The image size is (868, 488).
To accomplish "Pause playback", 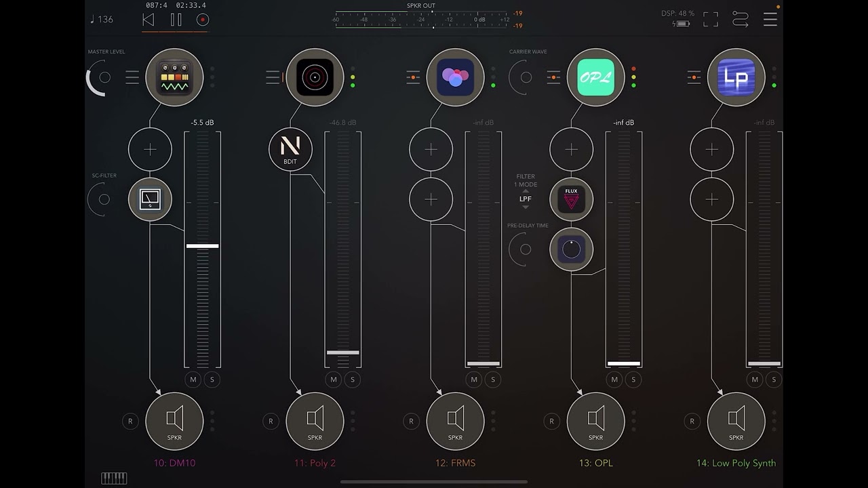I will click(x=176, y=20).
